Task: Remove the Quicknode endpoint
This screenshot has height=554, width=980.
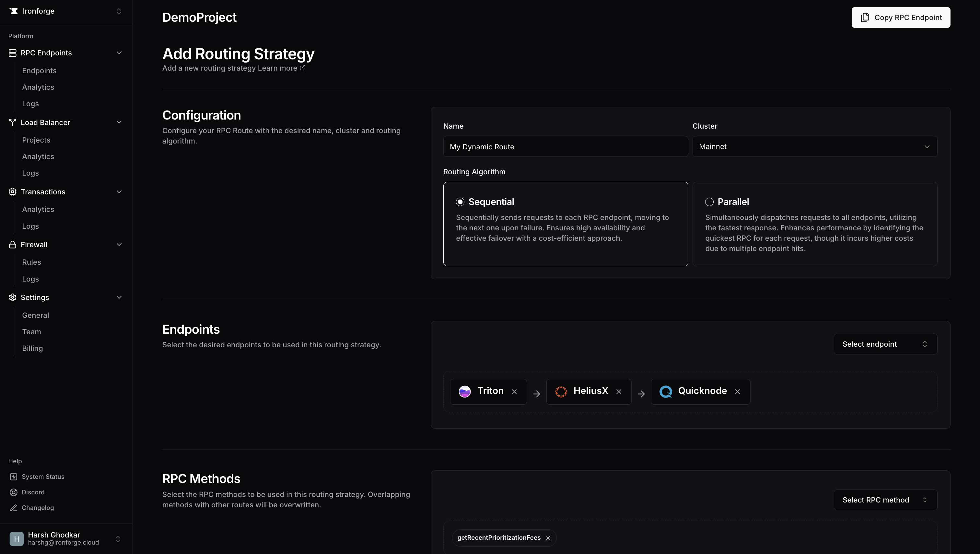Action: coord(738,392)
